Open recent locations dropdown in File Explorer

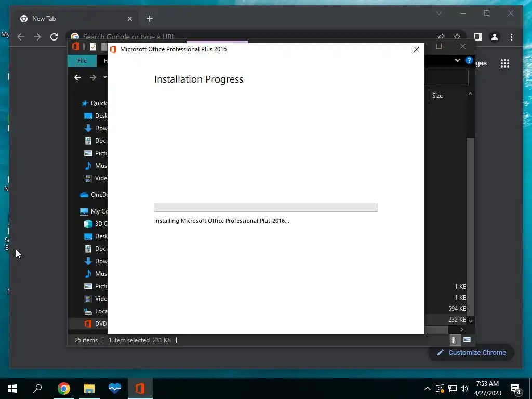click(x=105, y=77)
